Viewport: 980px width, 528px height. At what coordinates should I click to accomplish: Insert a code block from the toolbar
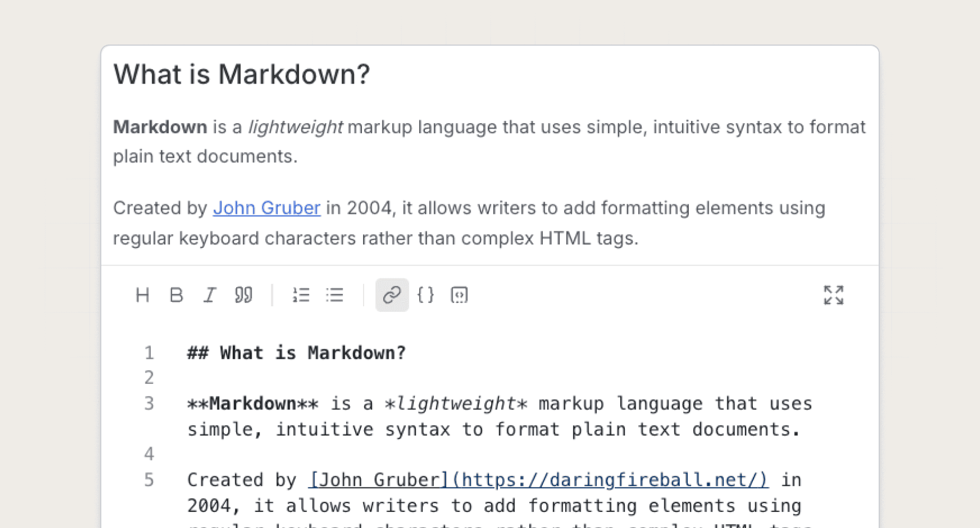(459, 295)
